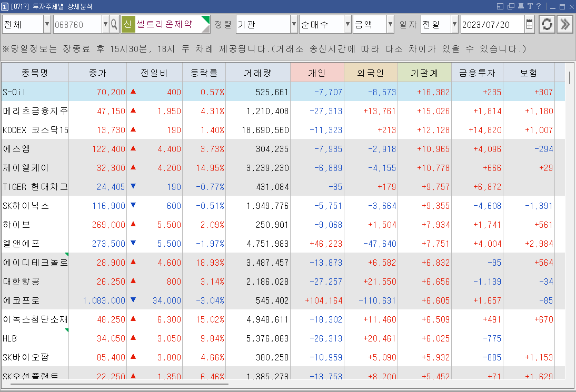Click the green 신 badge icon

coord(128,24)
